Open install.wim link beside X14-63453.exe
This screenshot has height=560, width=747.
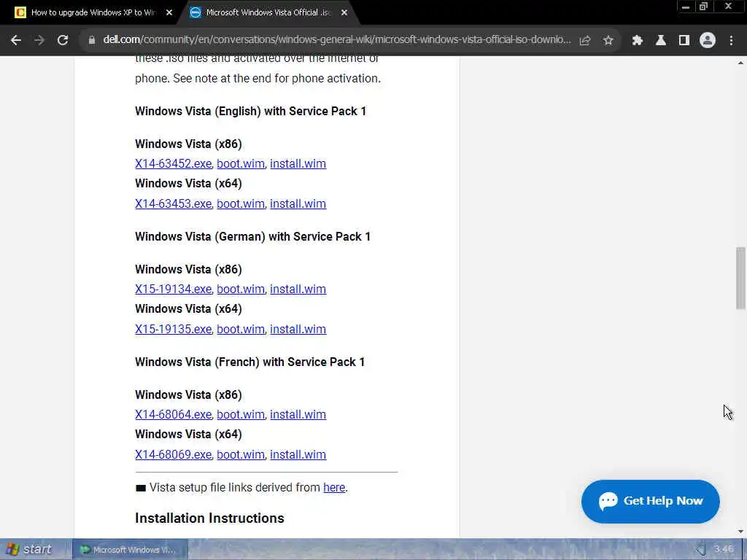tap(298, 204)
